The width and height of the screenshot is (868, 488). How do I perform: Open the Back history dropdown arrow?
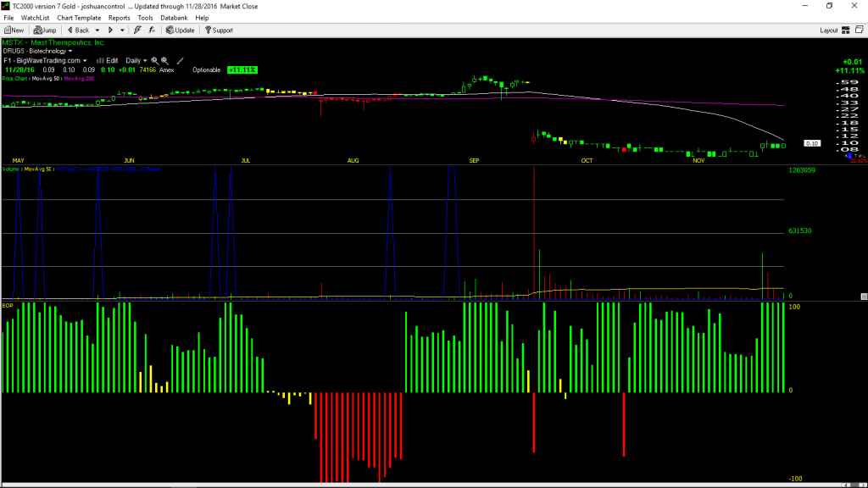point(97,30)
